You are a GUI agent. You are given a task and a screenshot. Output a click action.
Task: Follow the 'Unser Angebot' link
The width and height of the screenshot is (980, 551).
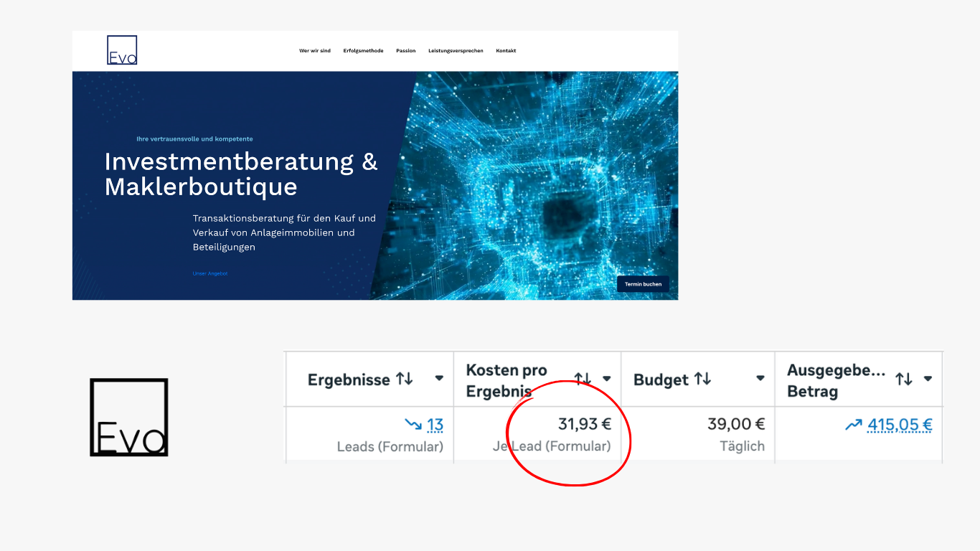pyautogui.click(x=210, y=273)
